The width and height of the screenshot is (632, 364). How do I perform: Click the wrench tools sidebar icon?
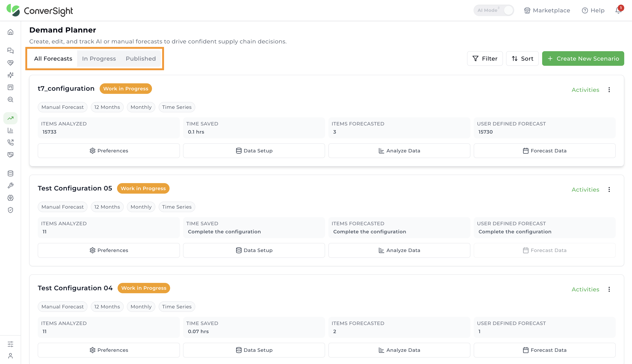tap(10, 186)
